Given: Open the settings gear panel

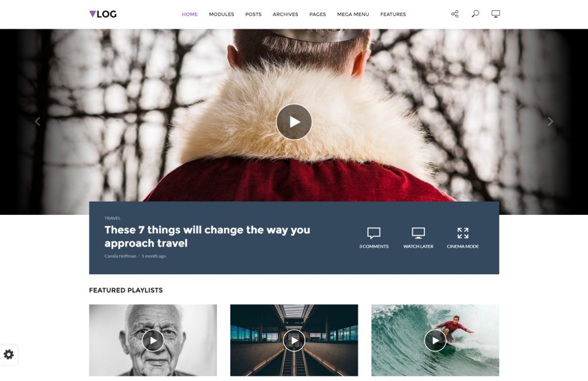Looking at the screenshot, I should coord(9,355).
